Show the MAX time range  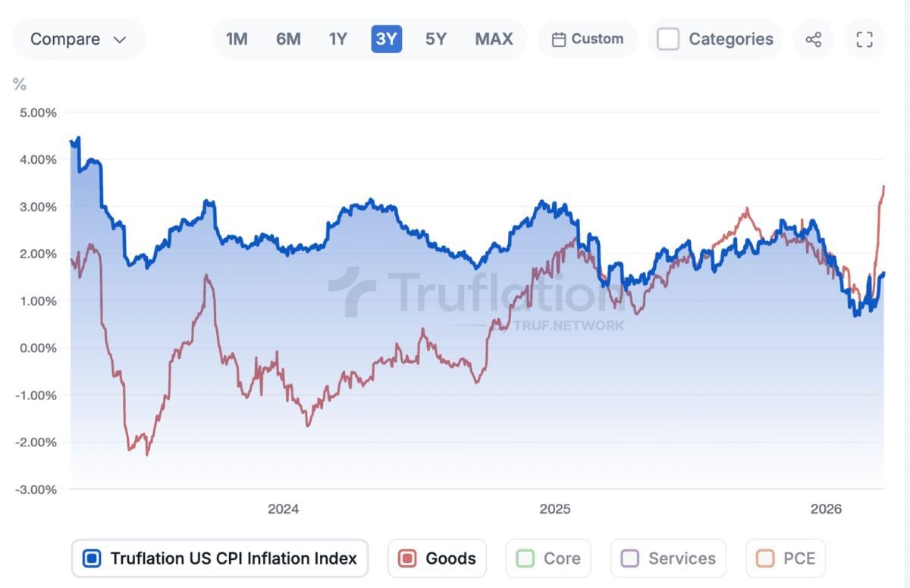point(494,39)
